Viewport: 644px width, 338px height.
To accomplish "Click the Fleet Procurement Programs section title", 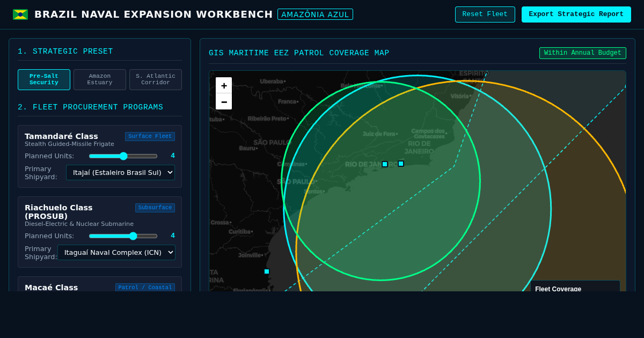I will (x=90, y=107).
